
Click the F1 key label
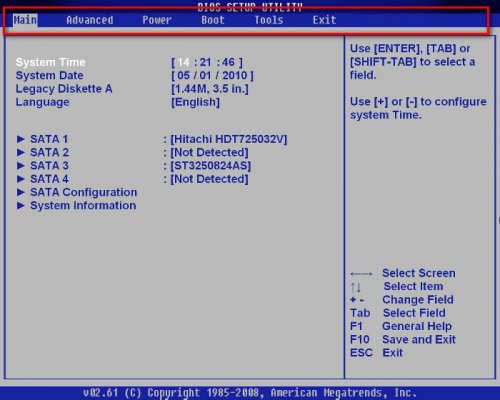[x=356, y=326]
